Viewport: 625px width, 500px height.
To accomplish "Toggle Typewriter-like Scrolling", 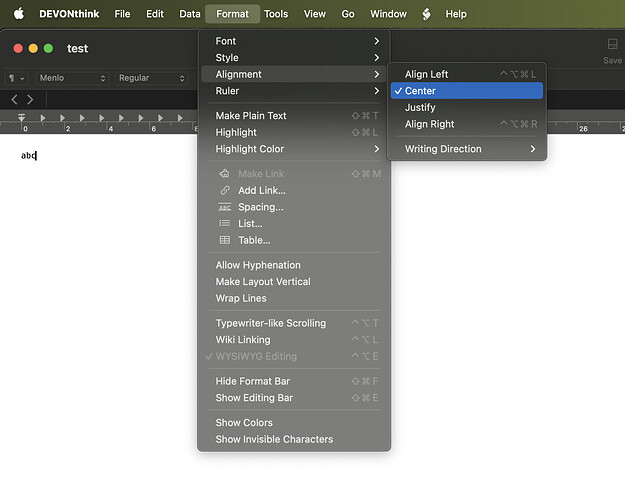I will coord(294,323).
